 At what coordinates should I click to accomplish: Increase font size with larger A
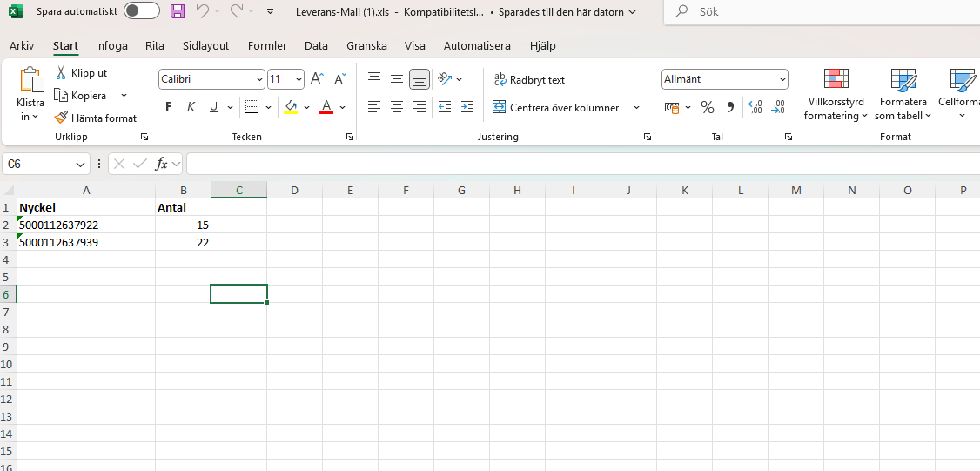click(318, 79)
